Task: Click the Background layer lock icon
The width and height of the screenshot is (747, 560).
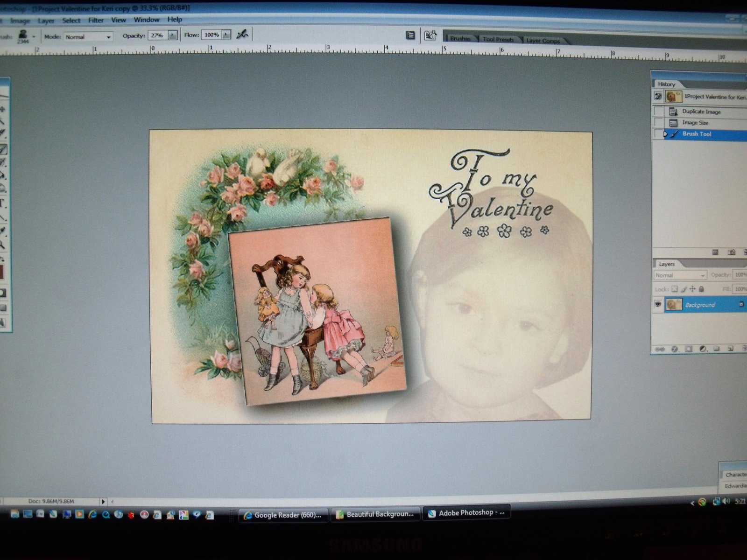Action: (741, 304)
